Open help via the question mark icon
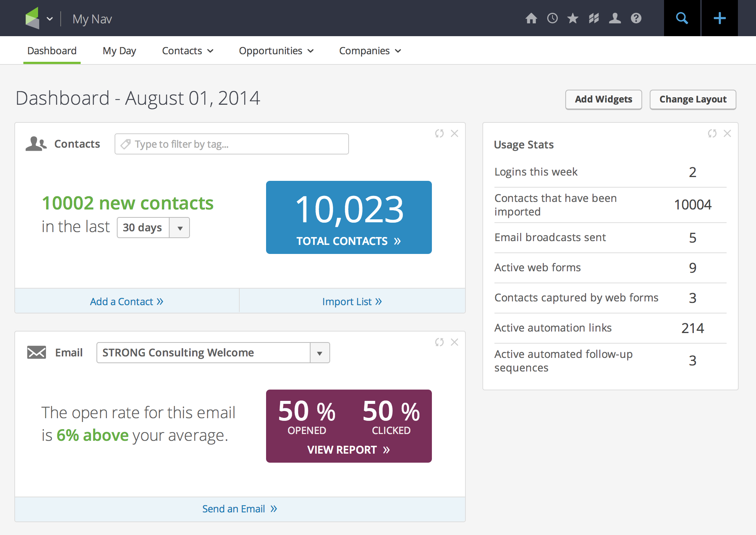This screenshot has height=535, width=756. [x=636, y=18]
